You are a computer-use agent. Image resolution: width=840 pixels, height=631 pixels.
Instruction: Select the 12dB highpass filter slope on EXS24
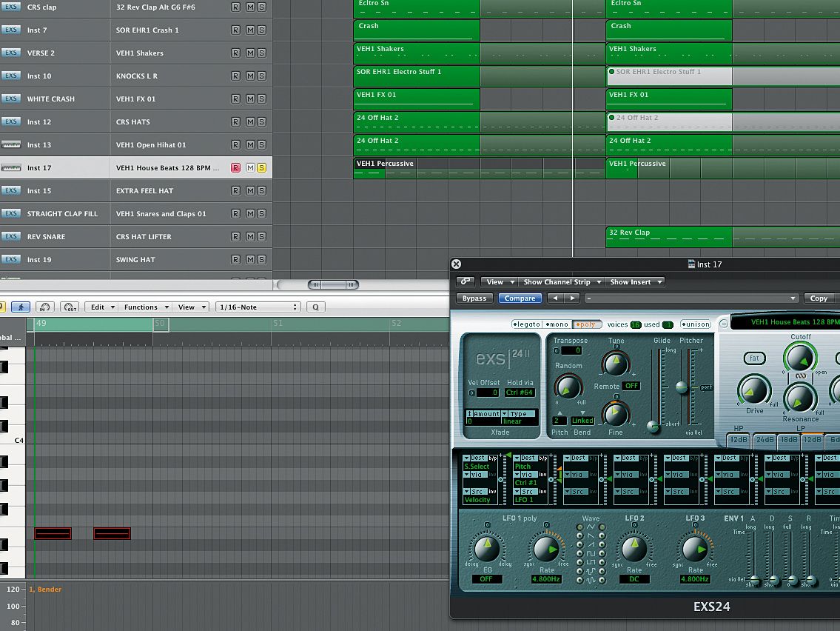[x=739, y=440]
